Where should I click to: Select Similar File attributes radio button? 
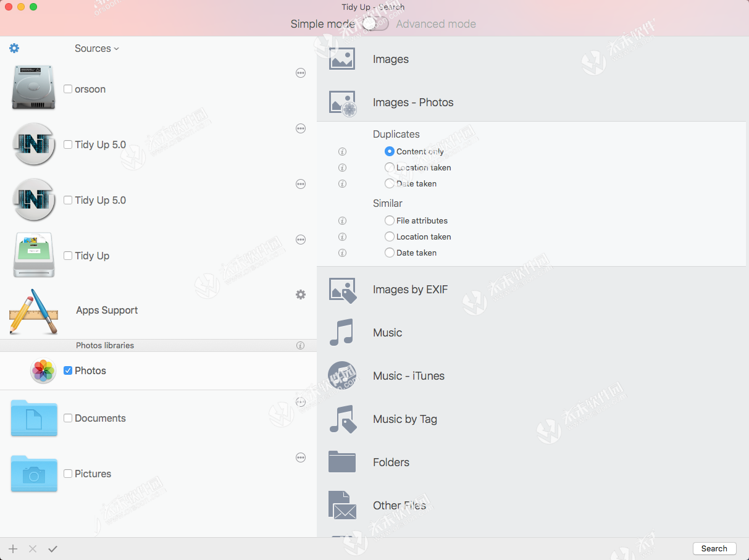(x=389, y=220)
